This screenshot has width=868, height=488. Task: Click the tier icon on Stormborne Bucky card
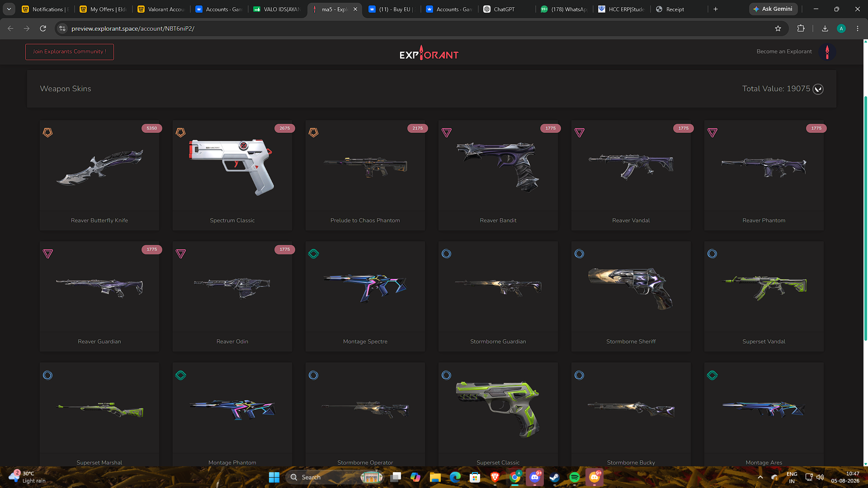click(x=579, y=375)
